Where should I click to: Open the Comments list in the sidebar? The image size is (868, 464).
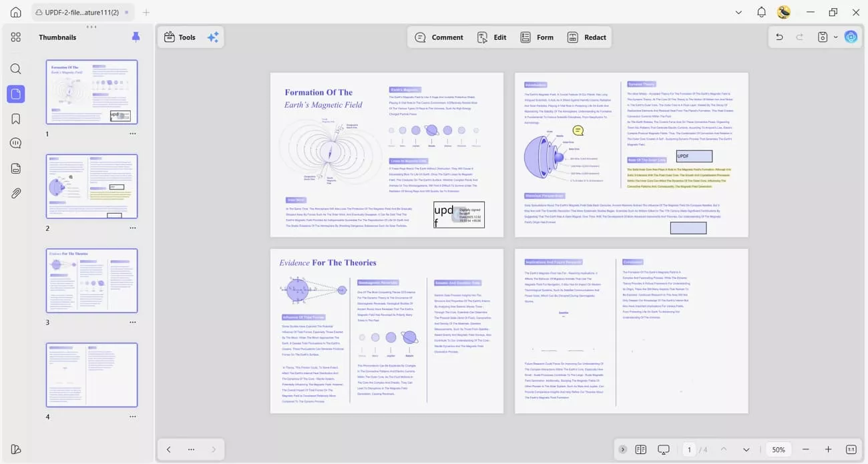[15, 143]
